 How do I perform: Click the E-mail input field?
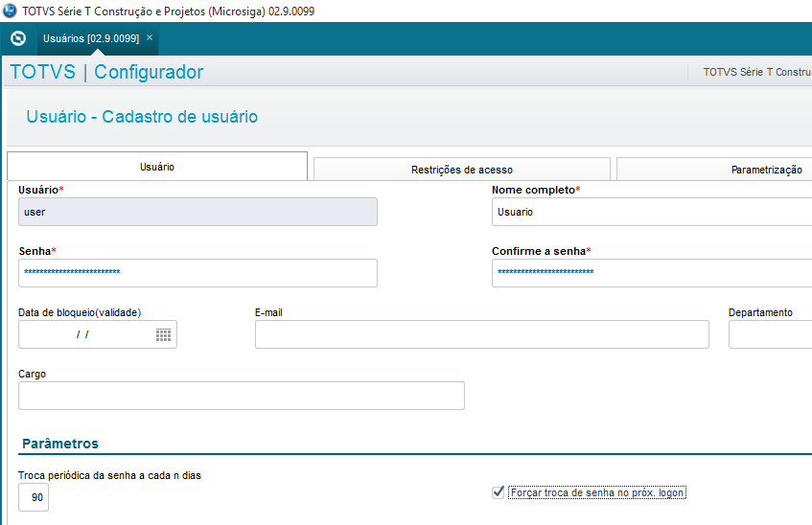(481, 334)
